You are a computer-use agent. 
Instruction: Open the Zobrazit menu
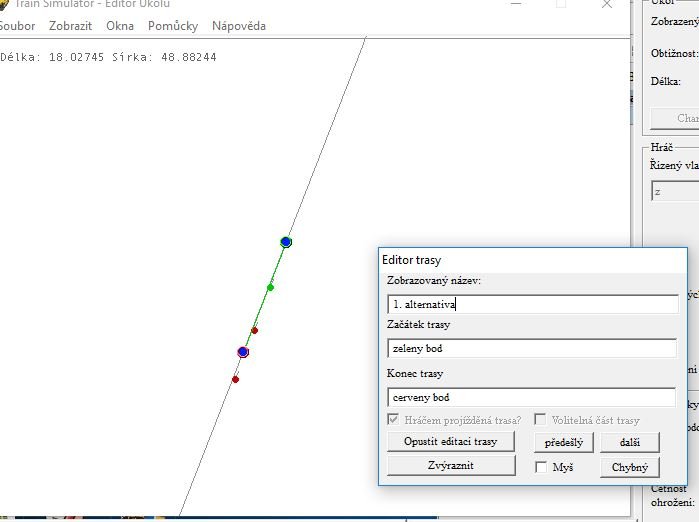point(70,26)
